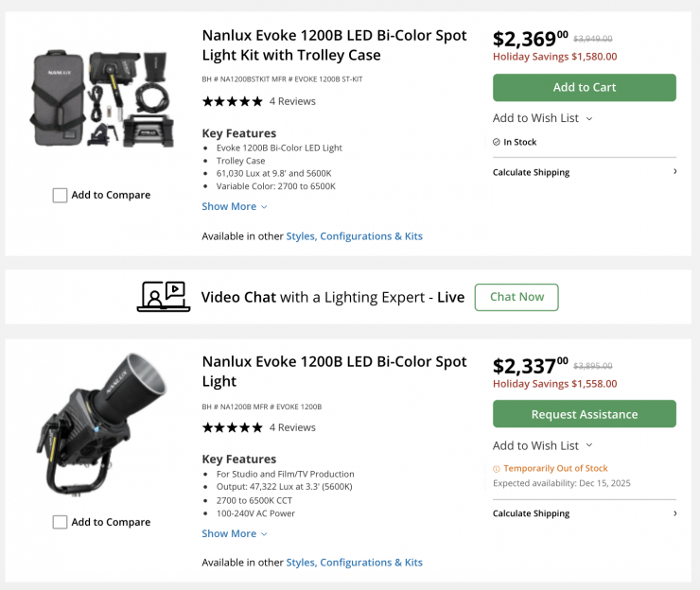Open the 4 Reviews link for the Spot Light

coord(292,427)
